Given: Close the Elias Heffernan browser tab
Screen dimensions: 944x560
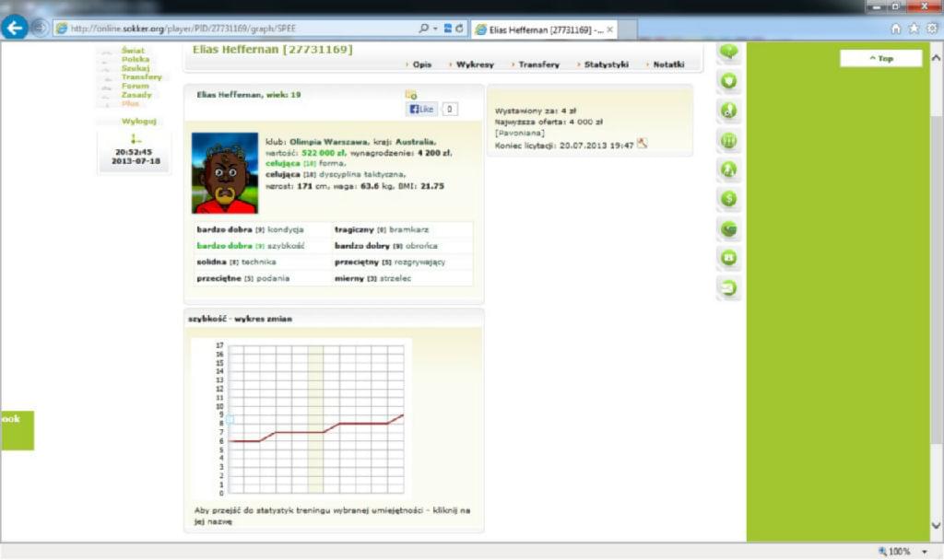Looking at the screenshot, I should (x=610, y=29).
